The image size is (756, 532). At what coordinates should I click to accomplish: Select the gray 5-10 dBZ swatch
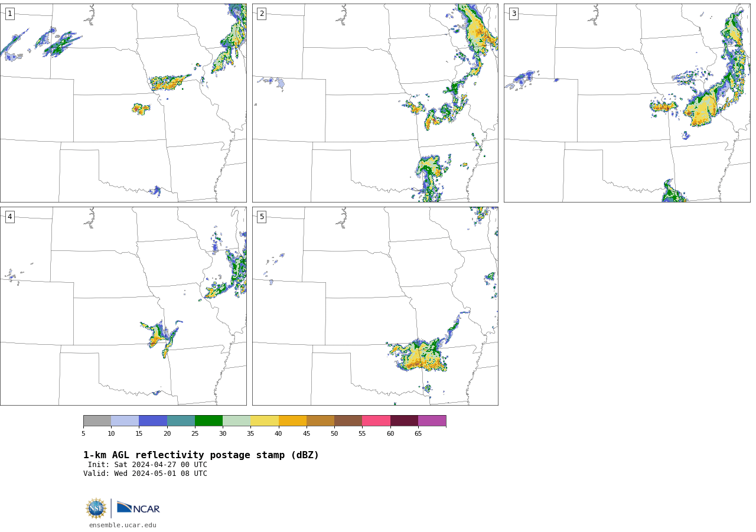[97, 421]
